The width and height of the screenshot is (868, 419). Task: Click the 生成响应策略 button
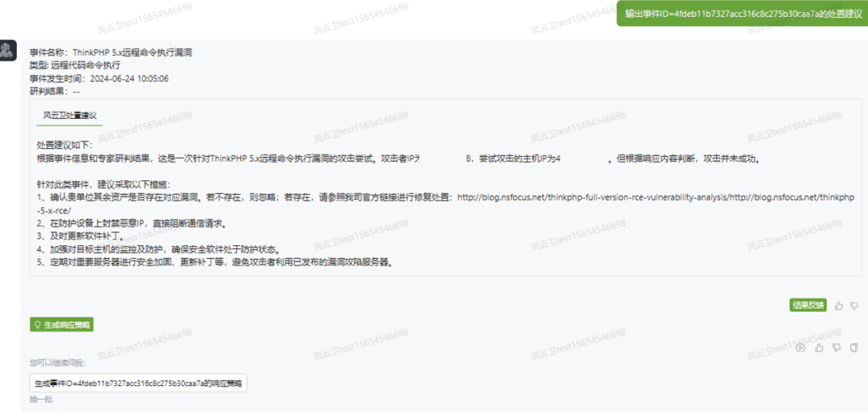point(61,326)
